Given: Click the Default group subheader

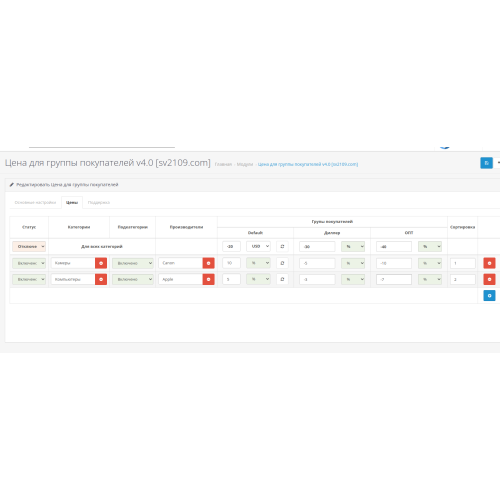Looking at the screenshot, I should [x=255, y=233].
